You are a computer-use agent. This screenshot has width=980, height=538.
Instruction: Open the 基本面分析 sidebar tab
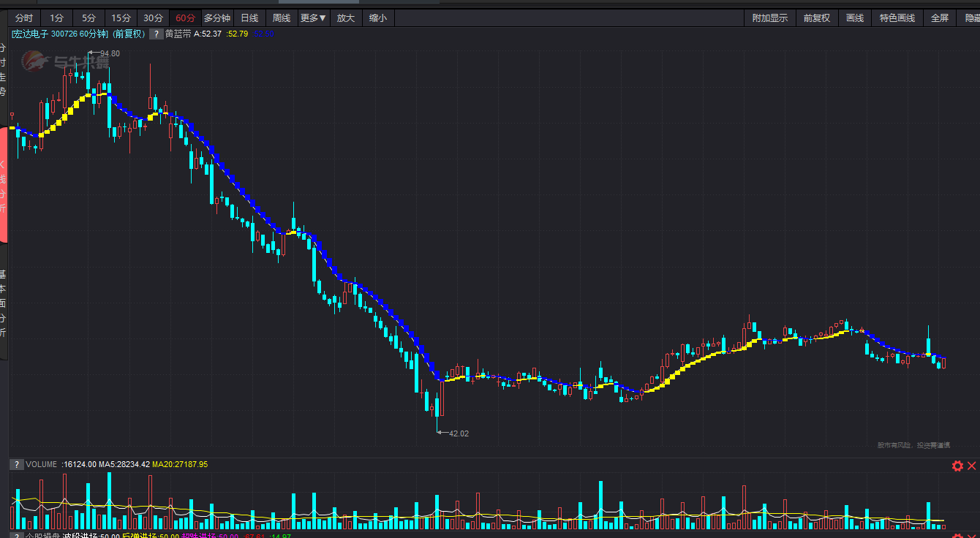click(3, 303)
